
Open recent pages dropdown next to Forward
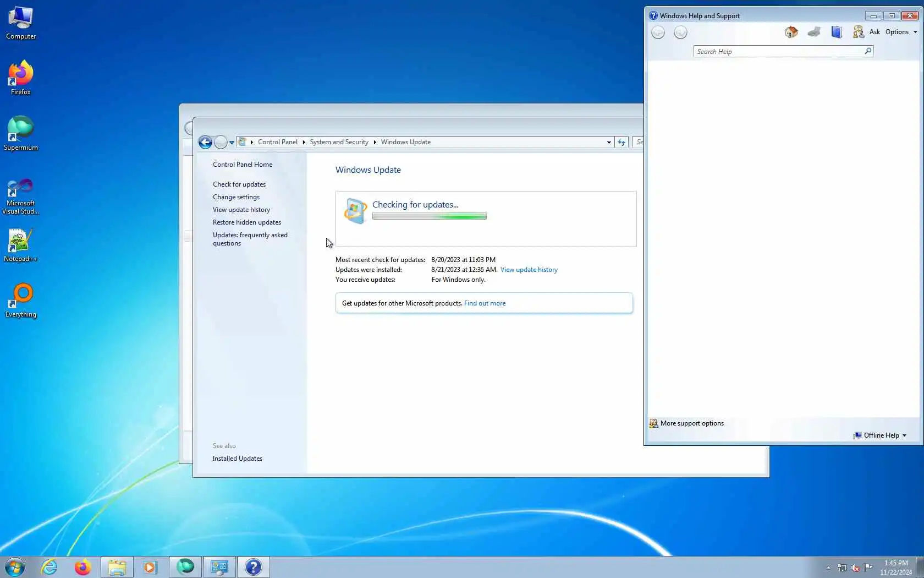coord(232,142)
